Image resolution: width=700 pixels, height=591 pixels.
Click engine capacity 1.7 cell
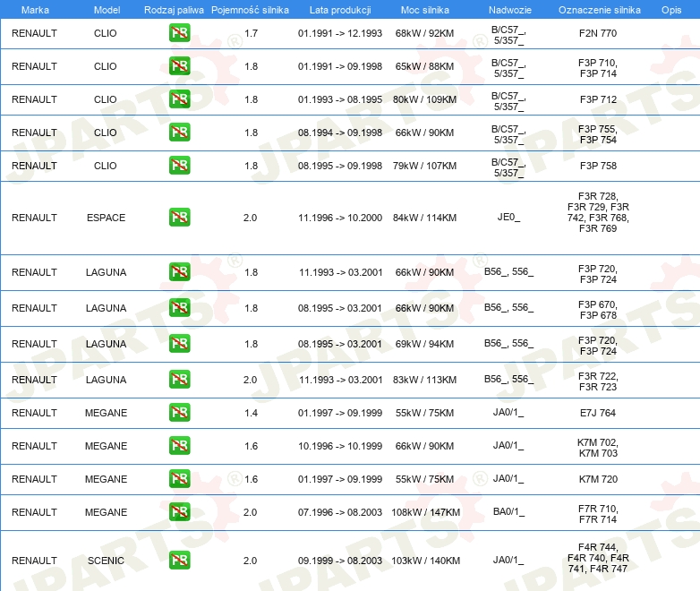(x=251, y=33)
